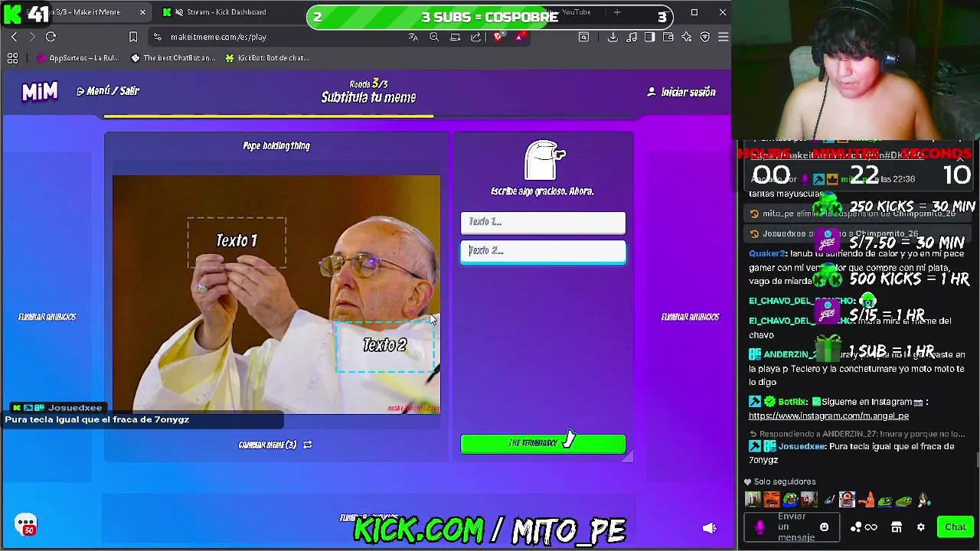980x551 pixels.
Task: Focus the Texto 1 caption field
Action: 543,222
